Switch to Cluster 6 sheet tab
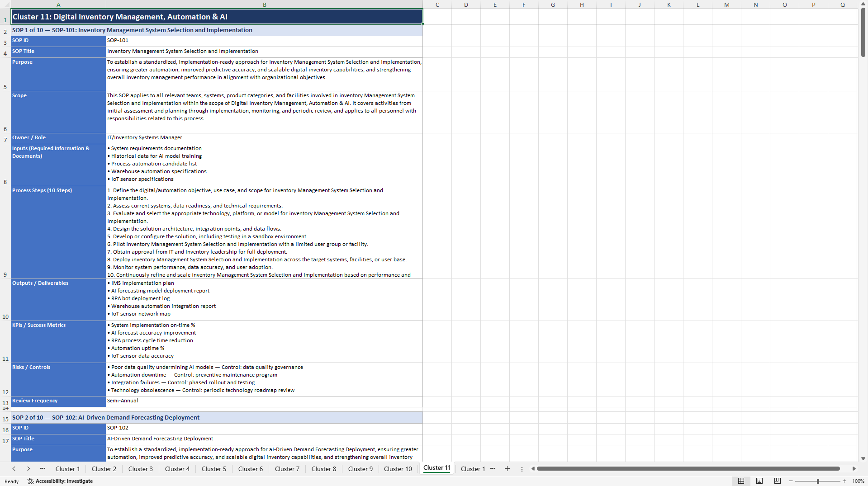This screenshot has width=868, height=486. point(251,469)
